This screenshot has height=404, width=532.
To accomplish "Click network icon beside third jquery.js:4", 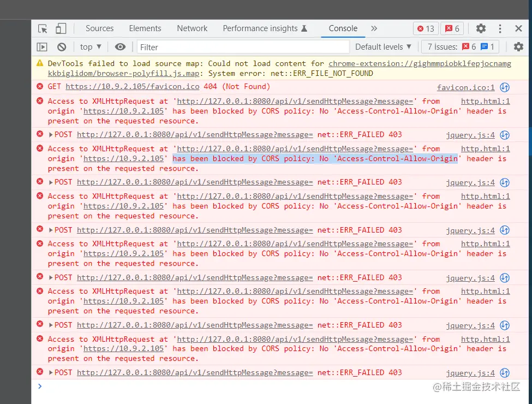I will point(505,230).
